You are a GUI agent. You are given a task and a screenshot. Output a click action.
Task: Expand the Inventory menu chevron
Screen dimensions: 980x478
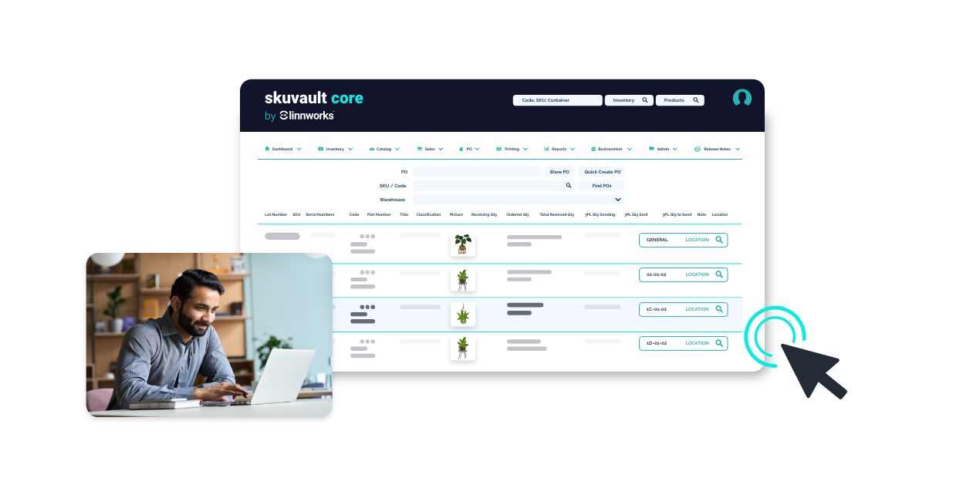click(x=350, y=149)
